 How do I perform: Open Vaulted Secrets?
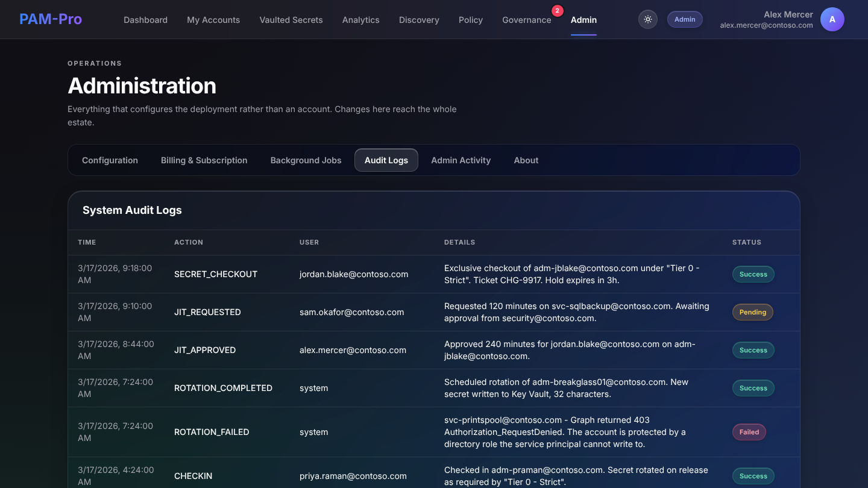pos(291,20)
